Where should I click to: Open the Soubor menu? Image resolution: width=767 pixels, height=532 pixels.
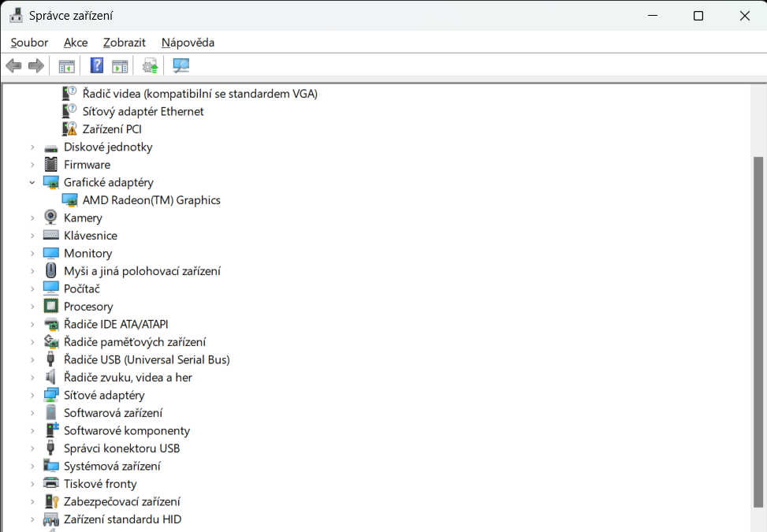point(29,43)
